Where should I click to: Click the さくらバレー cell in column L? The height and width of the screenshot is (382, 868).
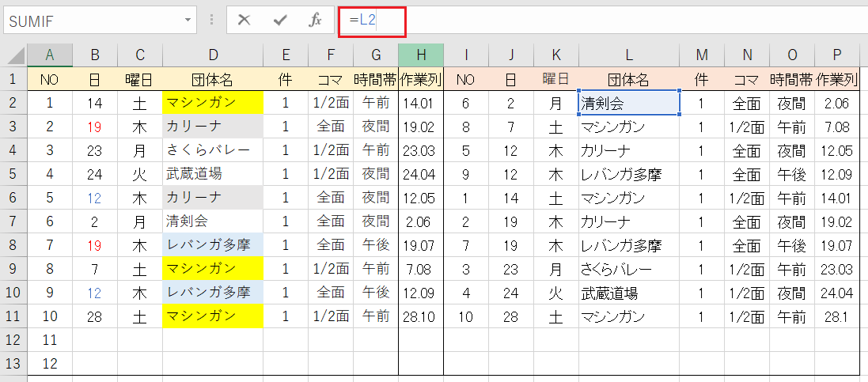click(x=629, y=269)
